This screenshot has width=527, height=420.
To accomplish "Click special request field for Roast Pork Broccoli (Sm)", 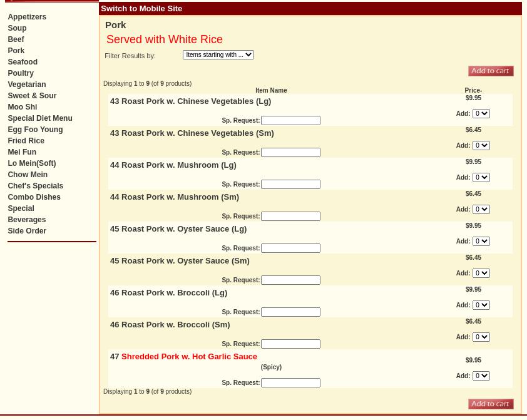I will click(290, 344).
